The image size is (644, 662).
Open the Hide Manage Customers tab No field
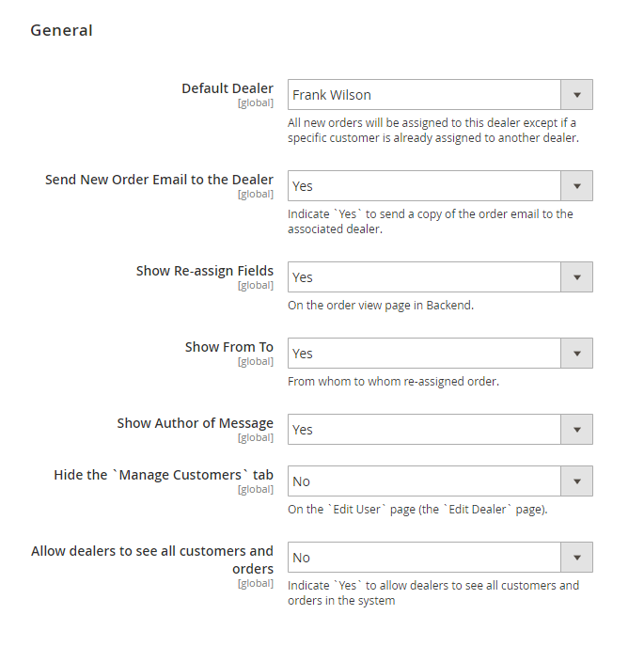[x=424, y=481]
